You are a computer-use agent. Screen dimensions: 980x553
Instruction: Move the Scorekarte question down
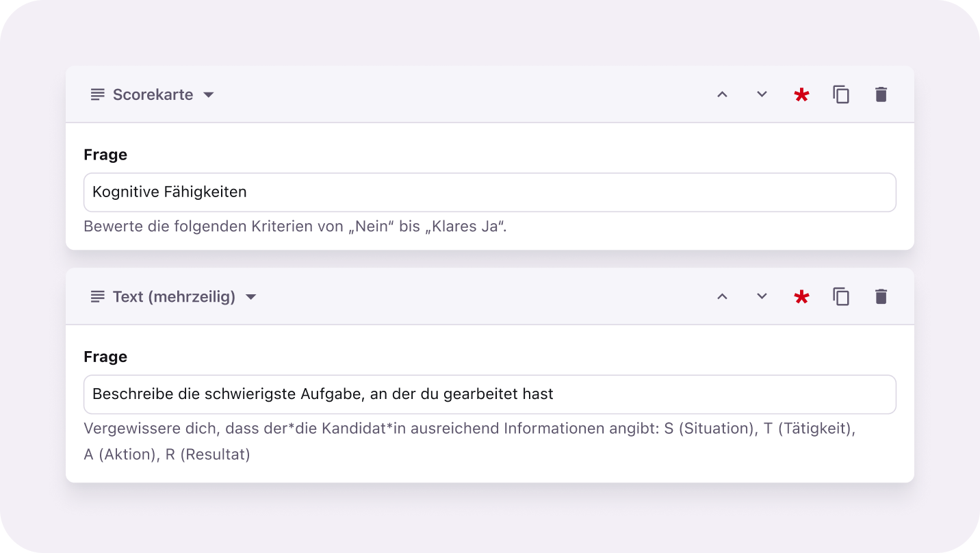coord(762,94)
